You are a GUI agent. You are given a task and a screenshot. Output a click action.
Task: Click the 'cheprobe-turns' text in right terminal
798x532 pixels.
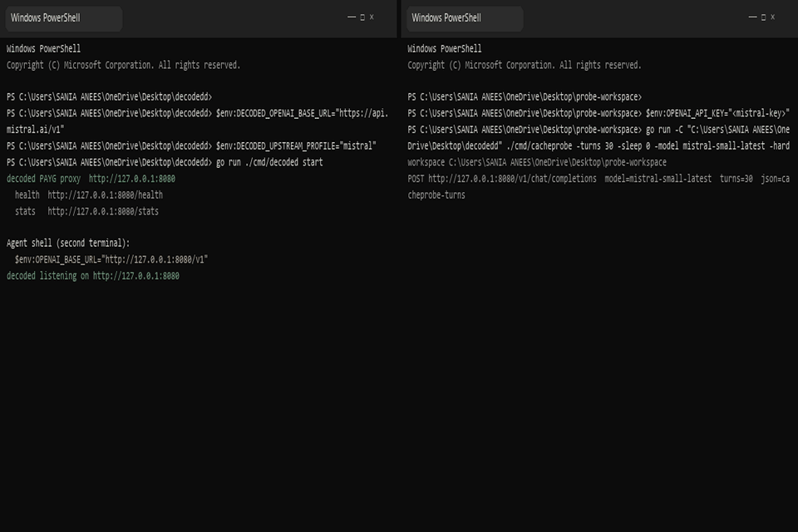[x=436, y=195]
